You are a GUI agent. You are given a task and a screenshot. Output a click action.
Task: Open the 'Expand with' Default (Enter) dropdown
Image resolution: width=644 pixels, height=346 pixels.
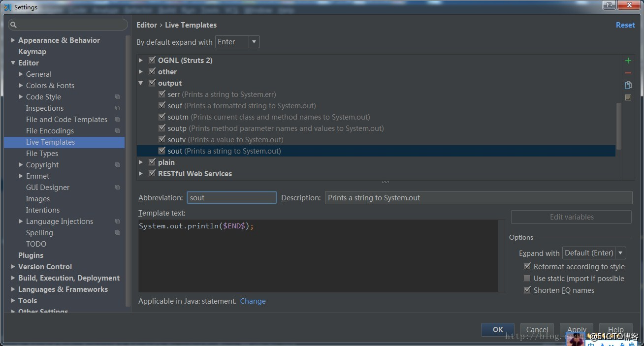tap(594, 253)
